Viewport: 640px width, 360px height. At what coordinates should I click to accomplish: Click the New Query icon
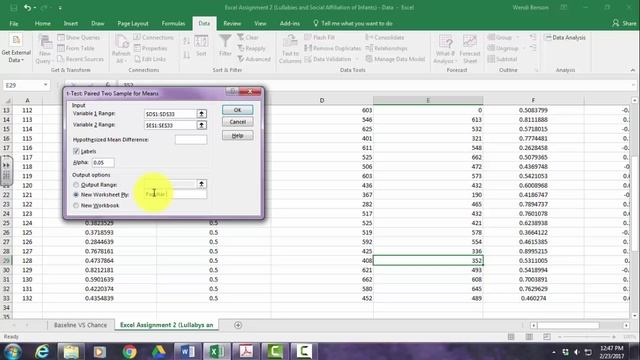point(45,42)
